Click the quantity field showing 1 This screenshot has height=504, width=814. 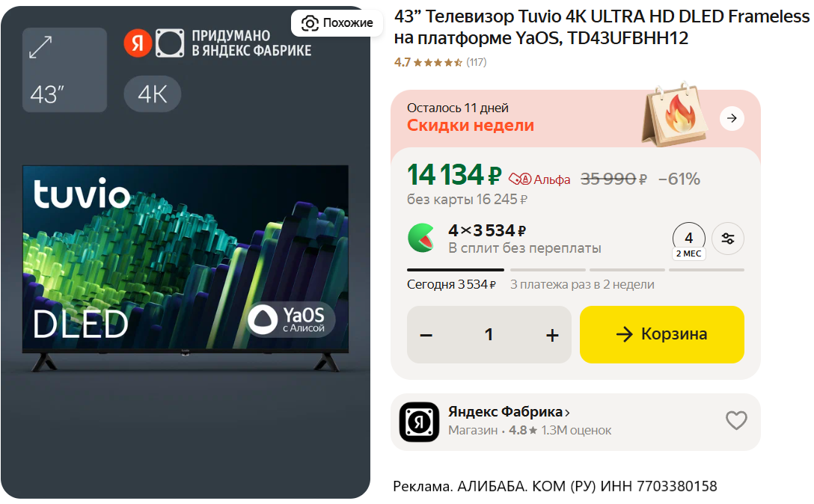pos(489,335)
